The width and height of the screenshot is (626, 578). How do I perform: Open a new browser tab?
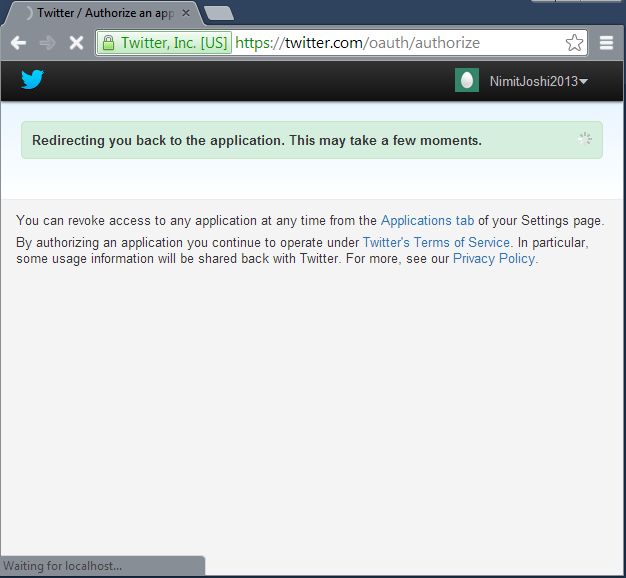(218, 13)
